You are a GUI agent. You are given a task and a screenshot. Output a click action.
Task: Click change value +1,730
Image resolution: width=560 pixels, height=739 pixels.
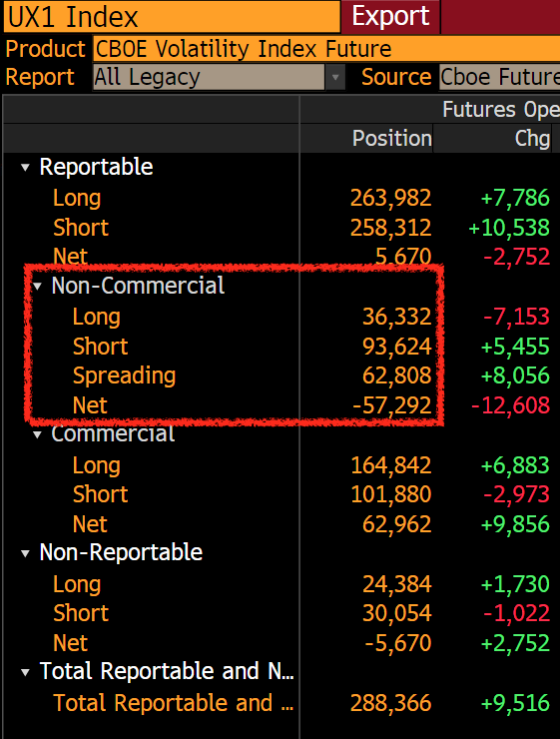pos(515,584)
